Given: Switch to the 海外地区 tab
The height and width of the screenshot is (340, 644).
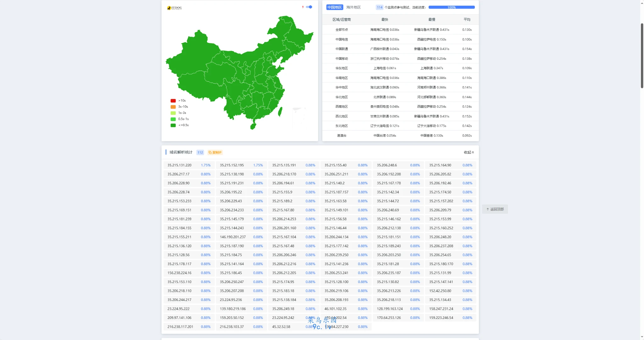Looking at the screenshot, I should point(353,7).
